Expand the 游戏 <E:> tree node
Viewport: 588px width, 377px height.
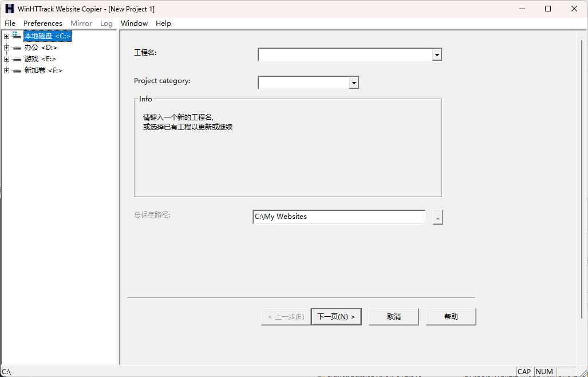click(6, 59)
